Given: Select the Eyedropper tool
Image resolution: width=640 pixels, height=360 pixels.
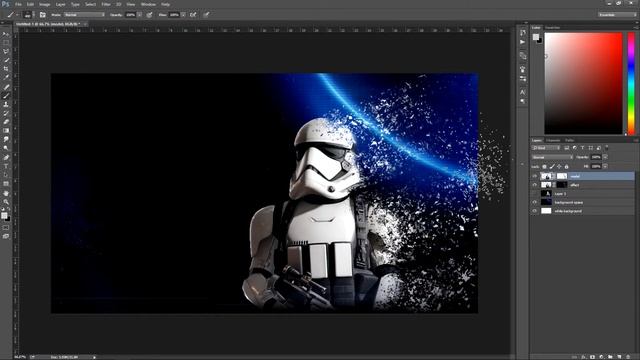Looking at the screenshot, I should click(x=6, y=77).
